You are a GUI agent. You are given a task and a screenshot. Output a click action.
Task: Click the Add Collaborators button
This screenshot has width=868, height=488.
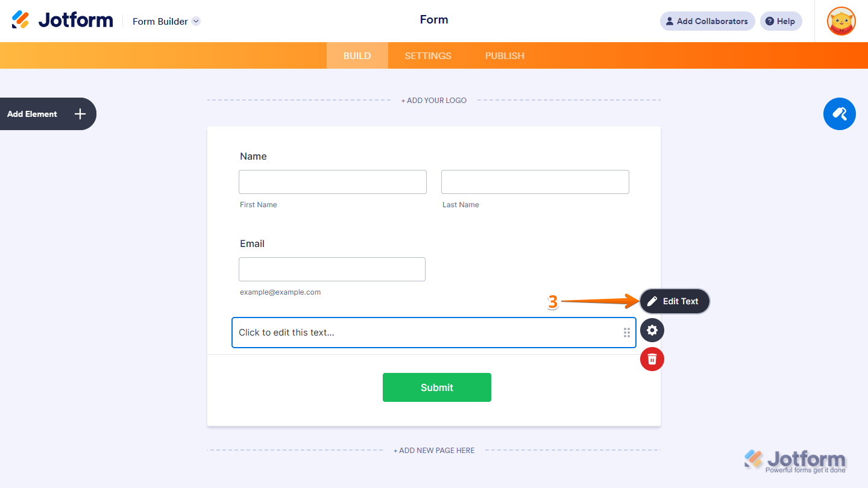coord(707,21)
